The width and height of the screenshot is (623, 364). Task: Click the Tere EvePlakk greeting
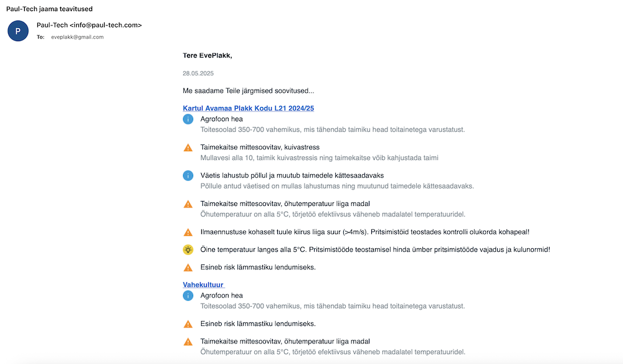point(207,55)
